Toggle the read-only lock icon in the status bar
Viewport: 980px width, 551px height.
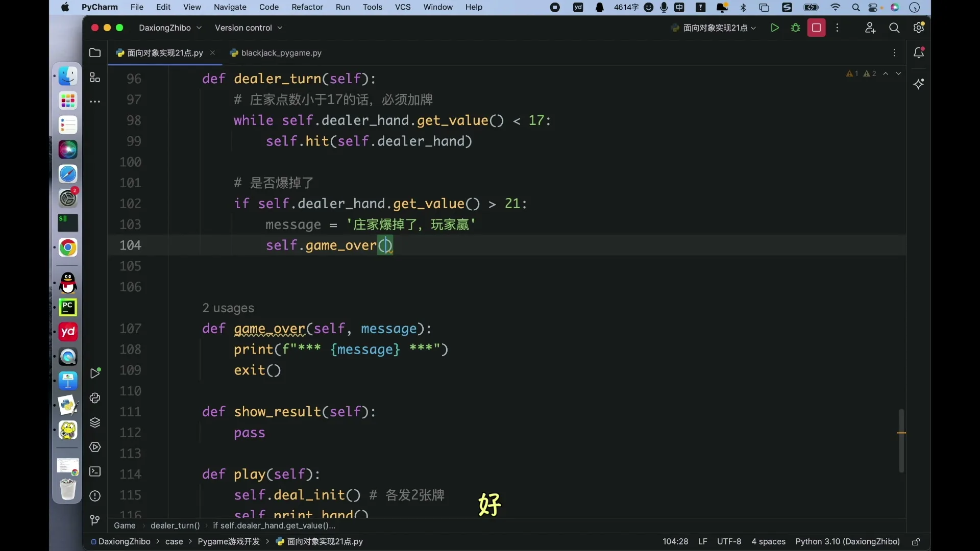pos(916,542)
